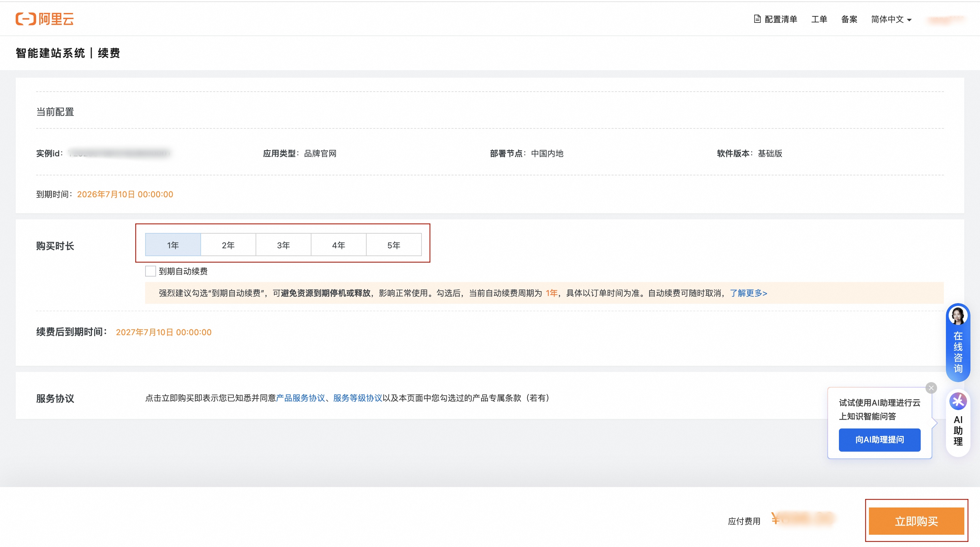Click the 立即购买 button

(917, 521)
